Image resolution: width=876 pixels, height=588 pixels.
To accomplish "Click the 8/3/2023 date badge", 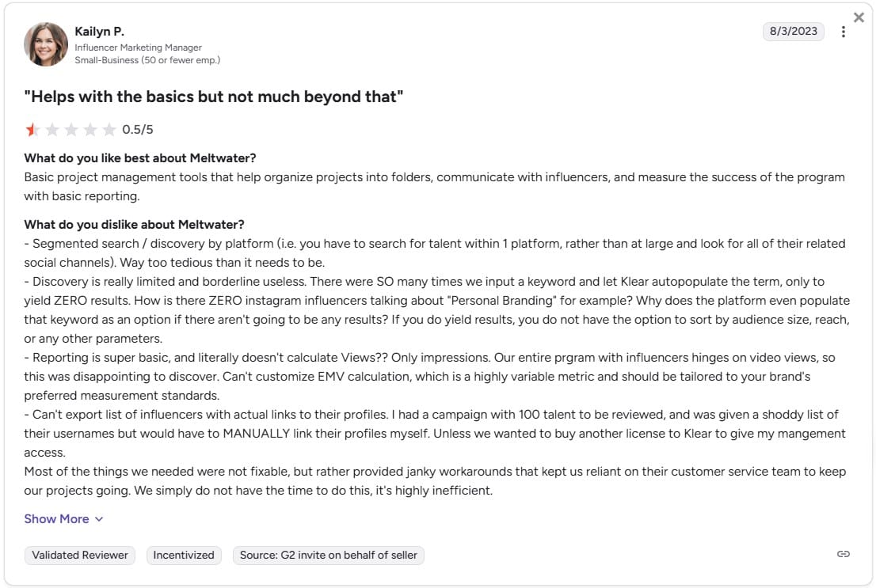I will (x=794, y=32).
